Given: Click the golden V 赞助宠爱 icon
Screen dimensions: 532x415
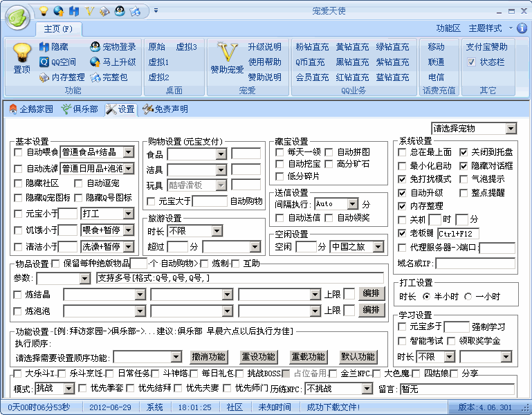Looking at the screenshot, I should (227, 52).
